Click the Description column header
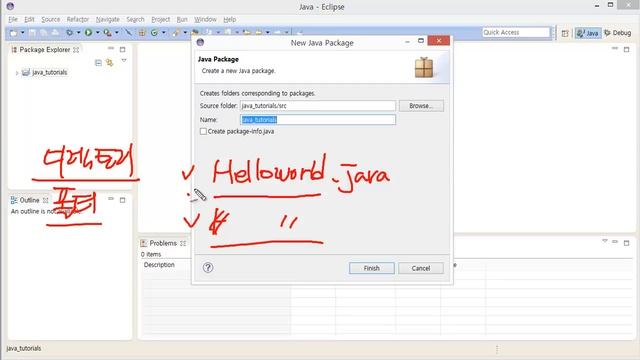The image size is (640, 360). [x=159, y=264]
